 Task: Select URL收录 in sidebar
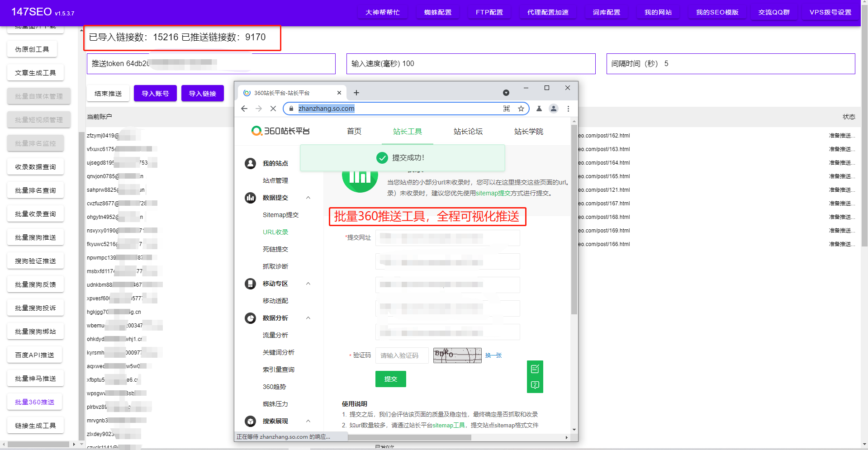(x=275, y=232)
